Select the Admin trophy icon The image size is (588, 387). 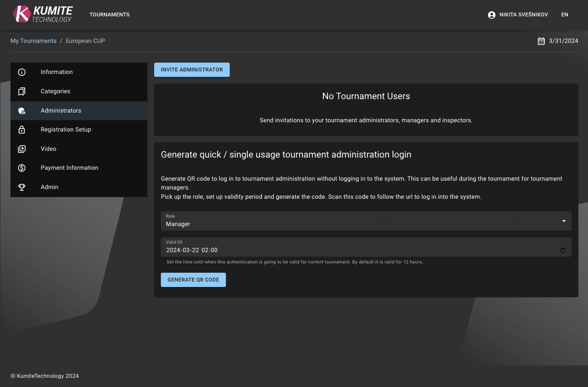[x=21, y=187]
